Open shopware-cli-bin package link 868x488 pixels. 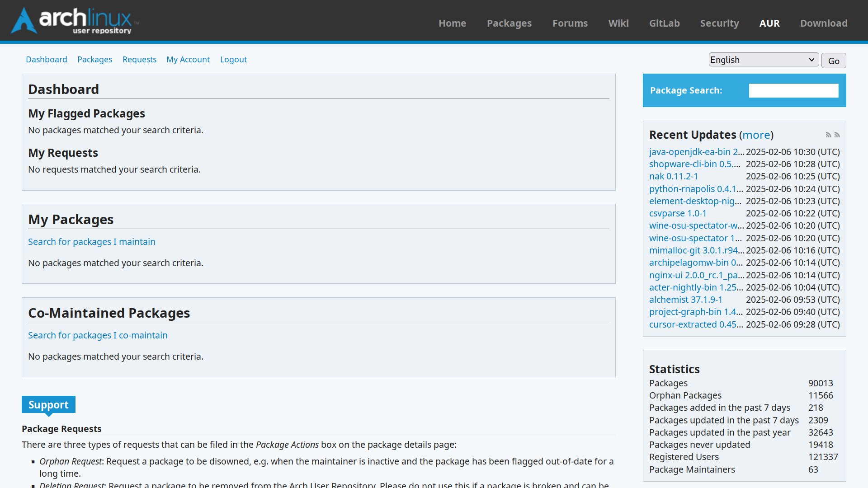(x=695, y=164)
